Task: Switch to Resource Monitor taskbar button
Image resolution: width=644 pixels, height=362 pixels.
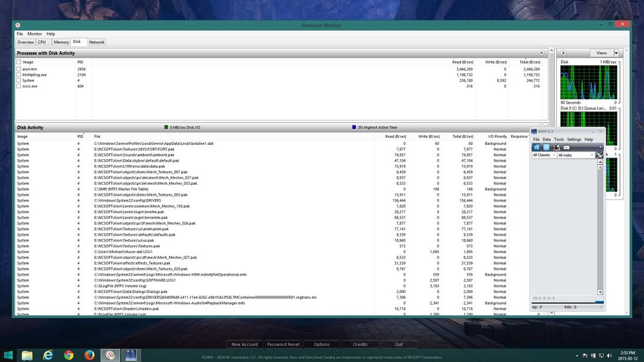Action: point(110,355)
